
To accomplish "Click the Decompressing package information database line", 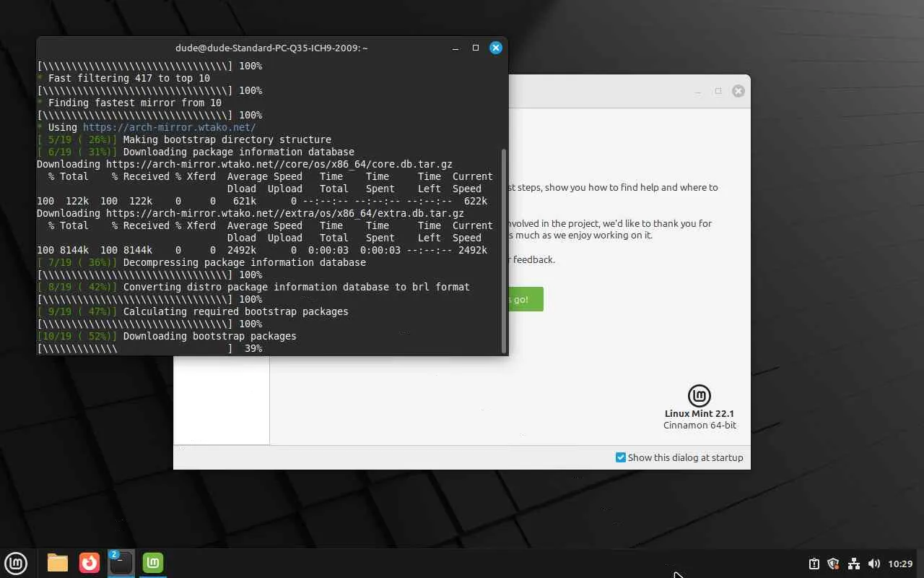I will [x=201, y=262].
